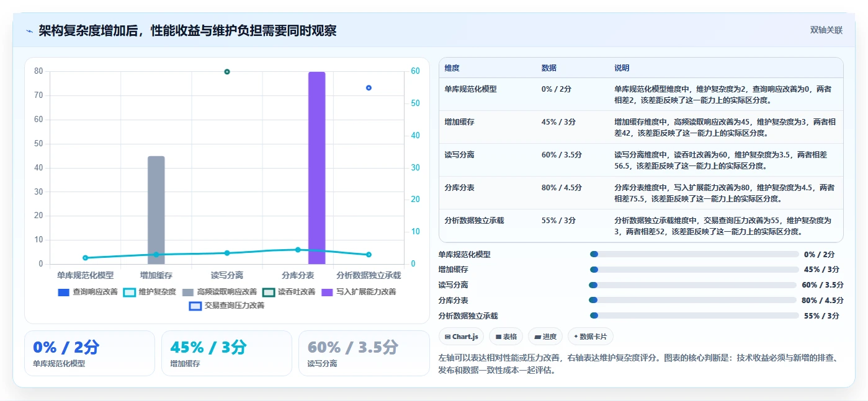Click the 分库分表 progress bar
The height and width of the screenshot is (401, 868).
point(692,300)
